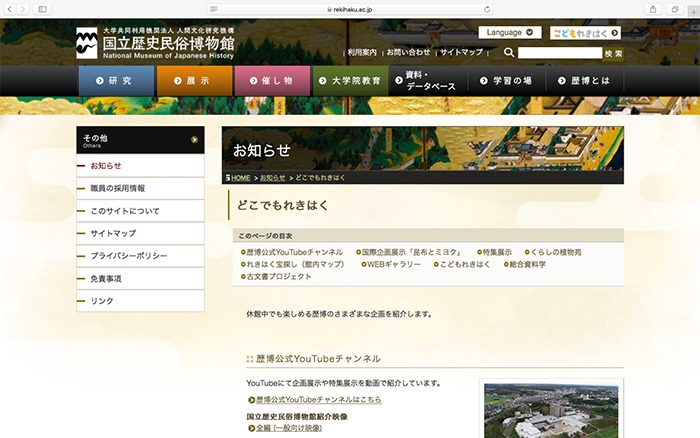The image size is (700, 438).
Task: Click the HOME breadcrumb link
Action: [241, 178]
